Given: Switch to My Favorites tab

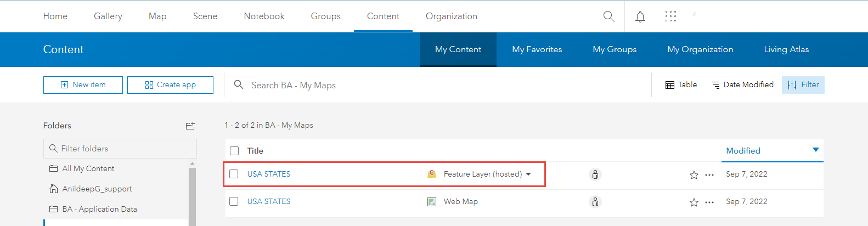Looking at the screenshot, I should click(537, 49).
